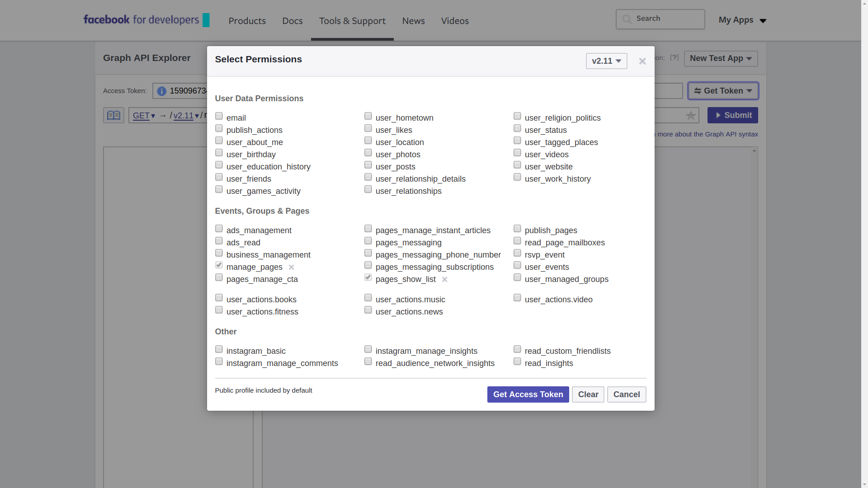Click the Clear button
The height and width of the screenshot is (488, 868).
coord(588,394)
